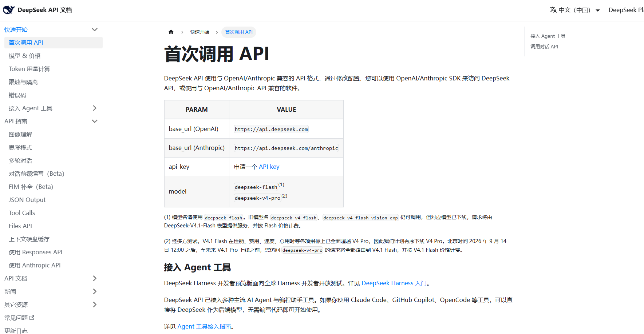Click the 快速开始 breadcrumb
This screenshot has width=644, height=334.
point(199,32)
